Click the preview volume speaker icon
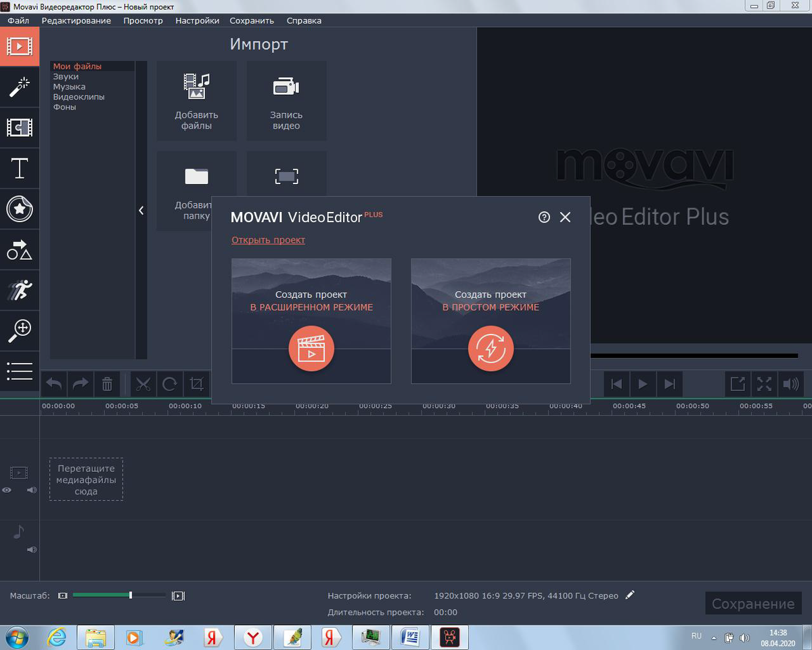The width and height of the screenshot is (812, 650). [790, 384]
